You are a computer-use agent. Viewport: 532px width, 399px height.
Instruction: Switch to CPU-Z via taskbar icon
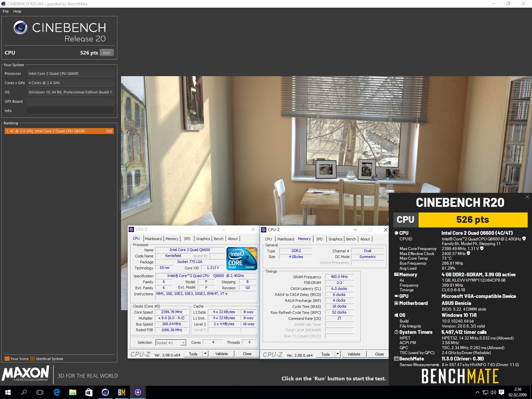[138, 392]
